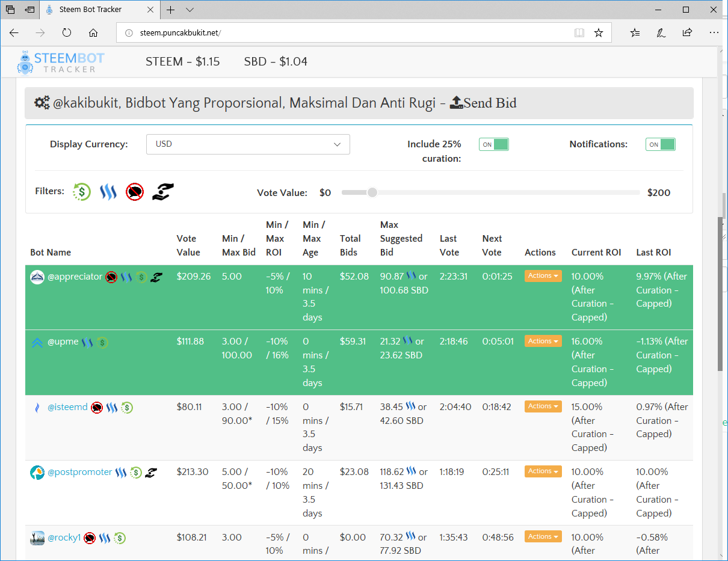Click the gear icon in the header banner
The width and height of the screenshot is (728, 561).
click(41, 102)
